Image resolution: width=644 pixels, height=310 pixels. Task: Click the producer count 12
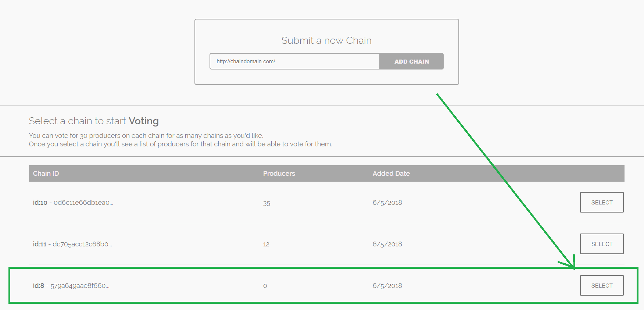tap(266, 244)
